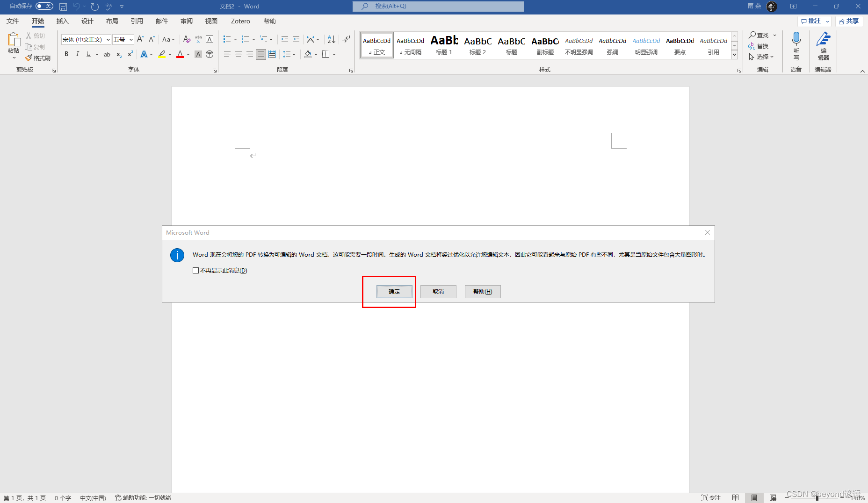Align text left
This screenshot has height=503, width=868.
tap(227, 54)
